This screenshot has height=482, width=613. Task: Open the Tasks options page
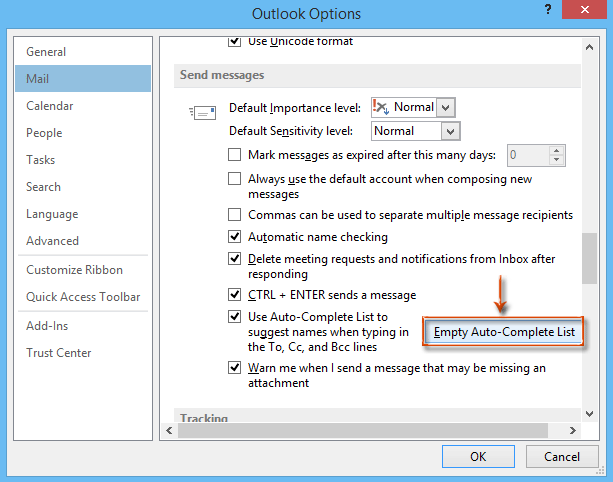(83, 159)
